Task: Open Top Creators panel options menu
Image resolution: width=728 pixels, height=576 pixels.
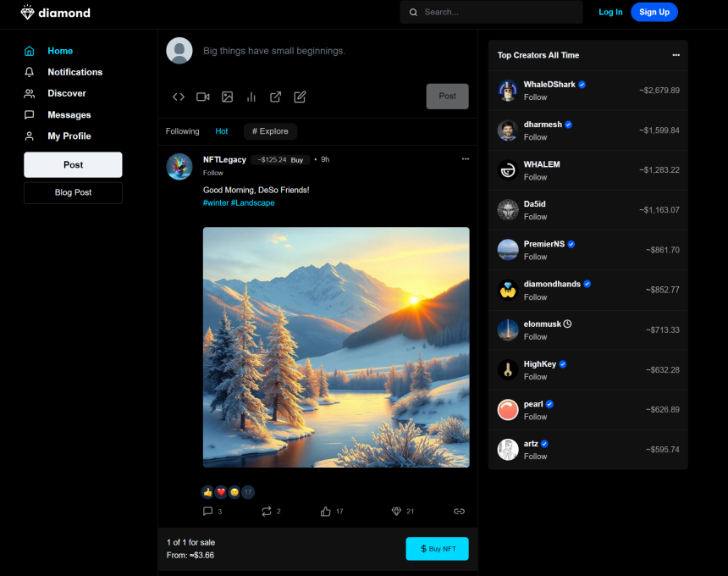Action: coord(676,55)
